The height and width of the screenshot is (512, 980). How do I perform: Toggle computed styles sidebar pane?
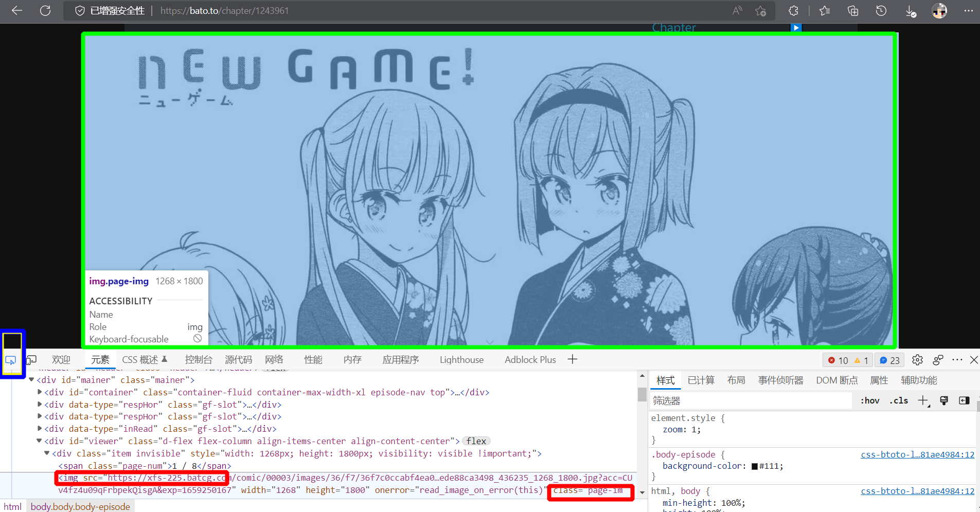[x=964, y=400]
